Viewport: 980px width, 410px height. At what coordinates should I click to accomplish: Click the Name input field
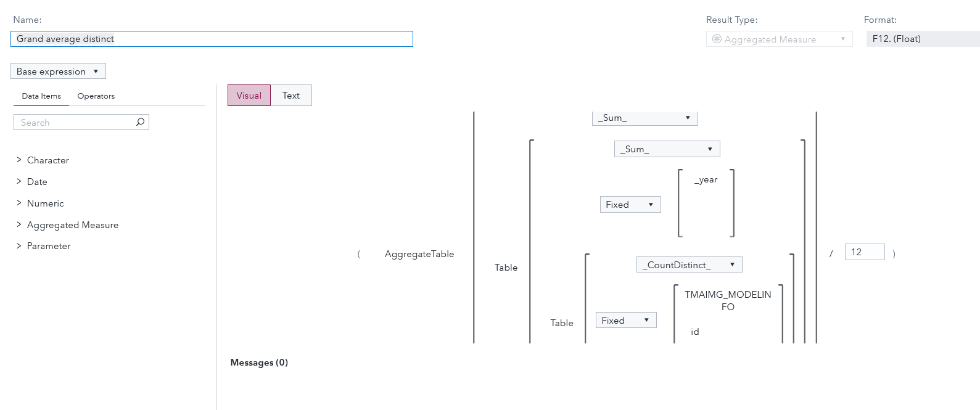(212, 39)
